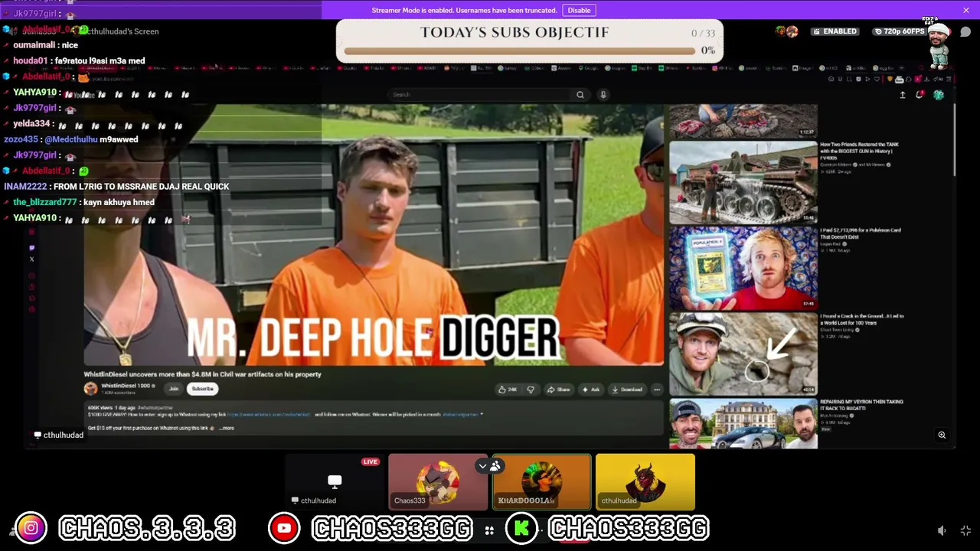Select the cthulhudad live screen share tile
The width and height of the screenshot is (980, 551).
[x=335, y=482]
